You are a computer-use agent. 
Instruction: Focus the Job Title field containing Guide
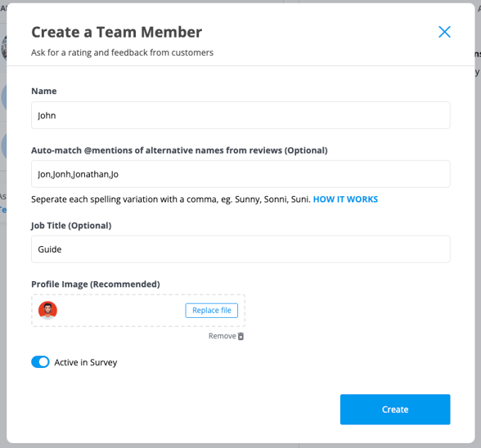coord(240,249)
